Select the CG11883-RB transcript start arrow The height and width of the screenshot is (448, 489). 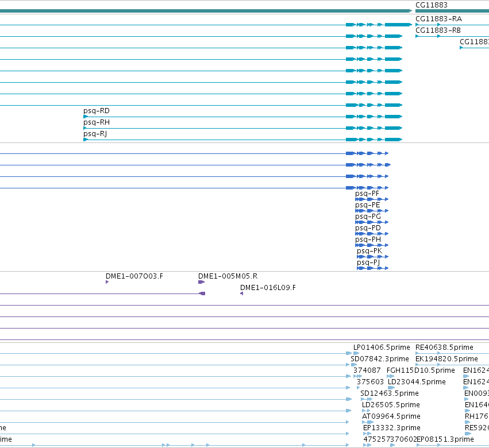pos(417,36)
